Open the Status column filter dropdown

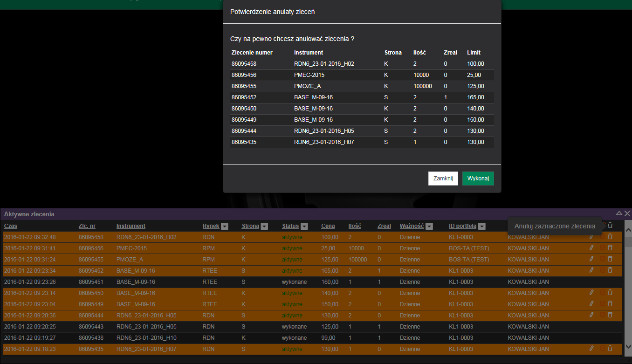click(304, 226)
